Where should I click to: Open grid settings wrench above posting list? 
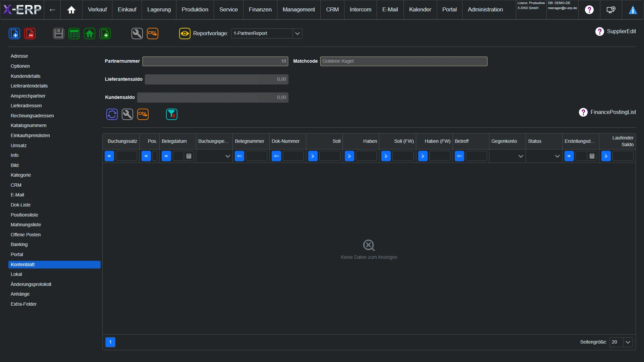click(x=127, y=114)
